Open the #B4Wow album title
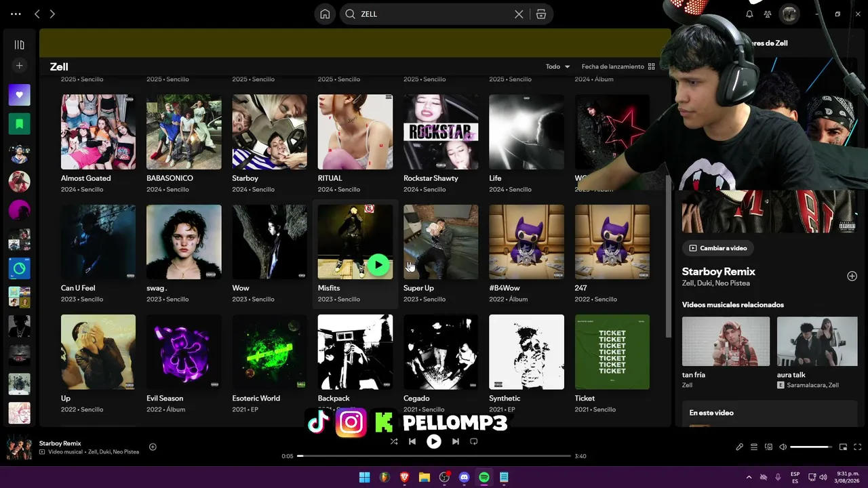 [505, 288]
